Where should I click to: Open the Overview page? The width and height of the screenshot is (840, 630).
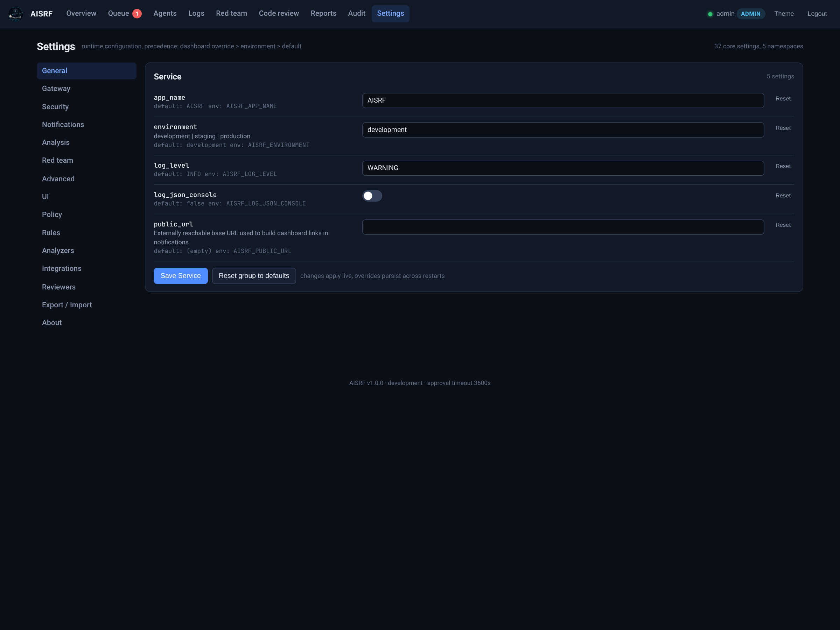coord(81,14)
